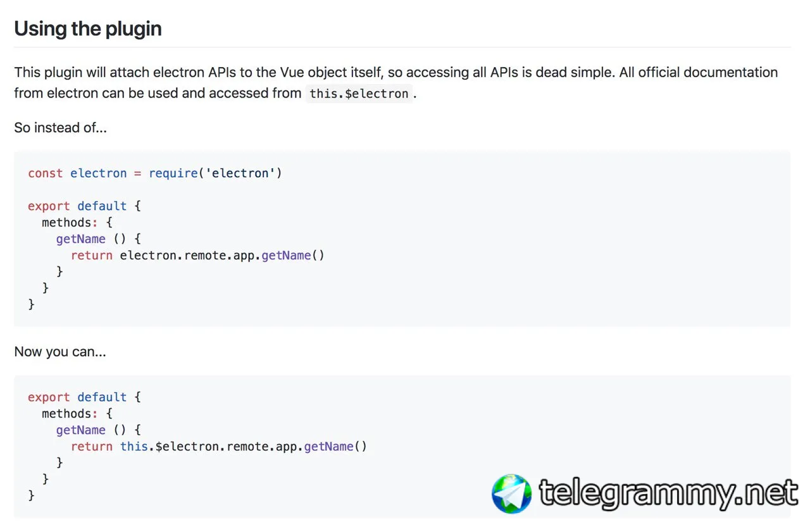Click the const keyword in first code block
The height and width of the screenshot is (532, 810).
point(45,173)
